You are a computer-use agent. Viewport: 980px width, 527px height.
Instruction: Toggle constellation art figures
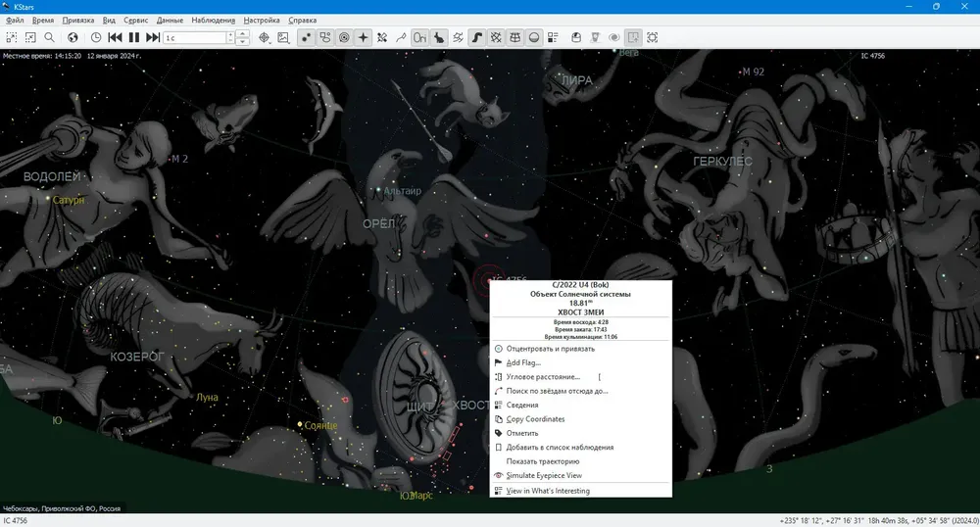pyautogui.click(x=439, y=37)
